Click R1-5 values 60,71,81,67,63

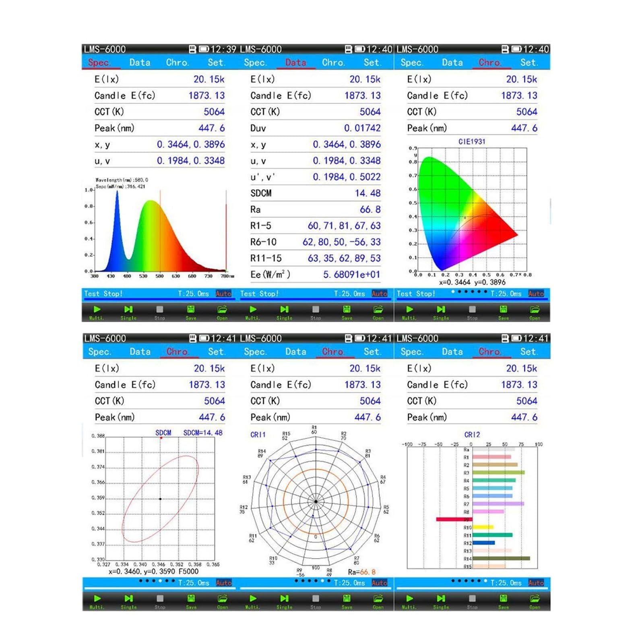(x=344, y=226)
